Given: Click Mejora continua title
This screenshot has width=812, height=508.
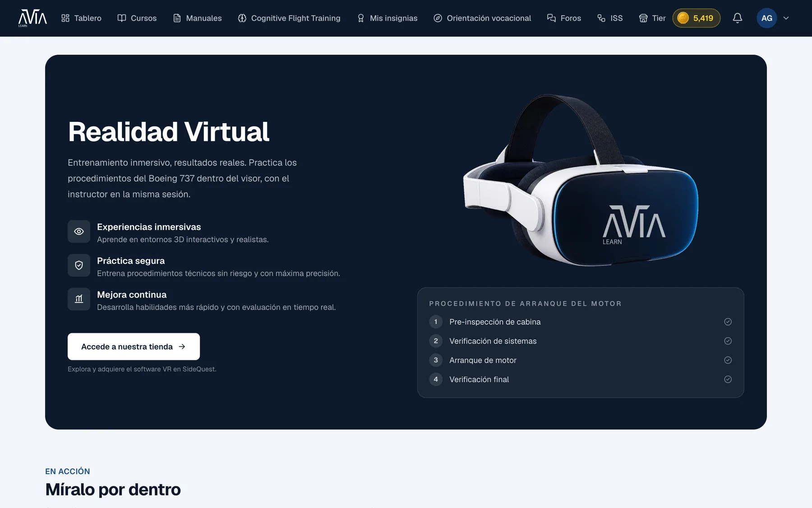Looking at the screenshot, I should 132,294.
